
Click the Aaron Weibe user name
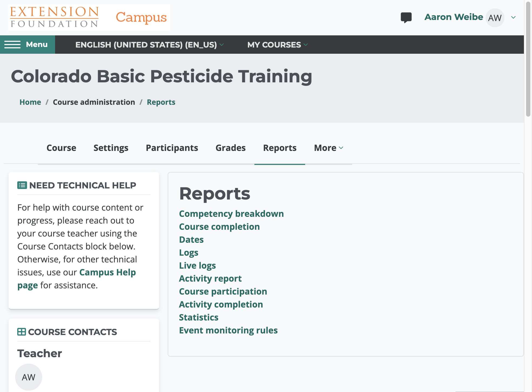coord(454,17)
